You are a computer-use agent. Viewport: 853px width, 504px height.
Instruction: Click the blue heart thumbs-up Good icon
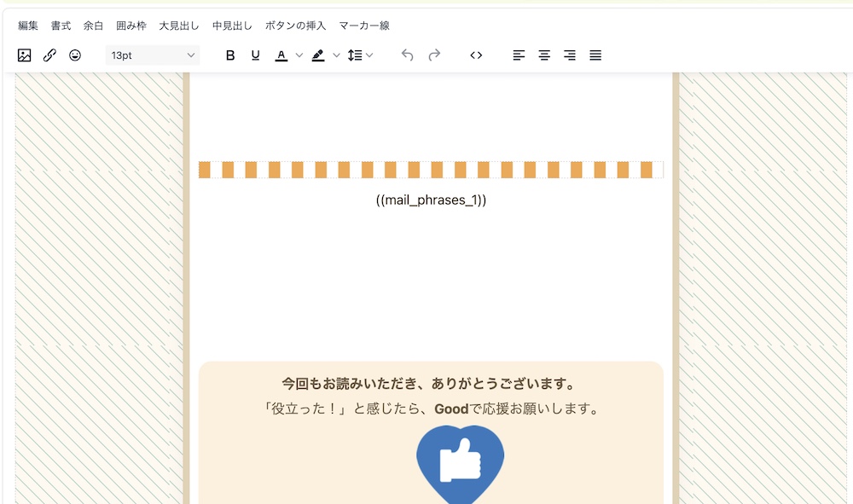460,463
